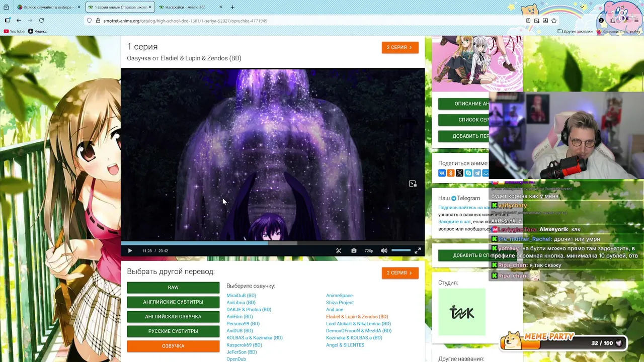Pick KOLBAS.a & Kazinaka (BD) voiceover
The width and height of the screenshot is (644, 362).
click(x=255, y=338)
